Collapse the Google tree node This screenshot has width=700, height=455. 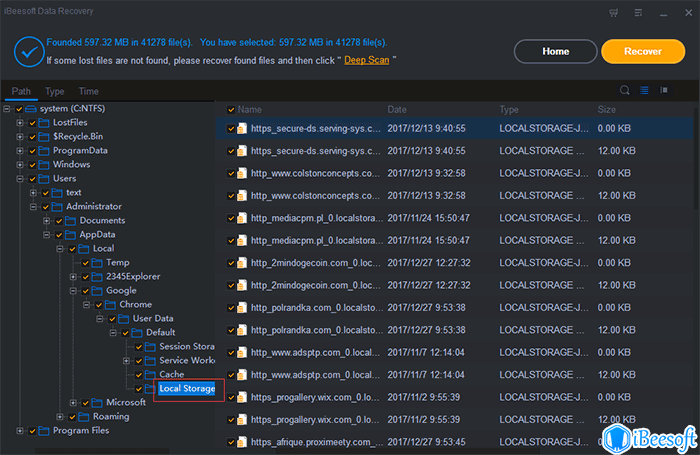(73, 291)
